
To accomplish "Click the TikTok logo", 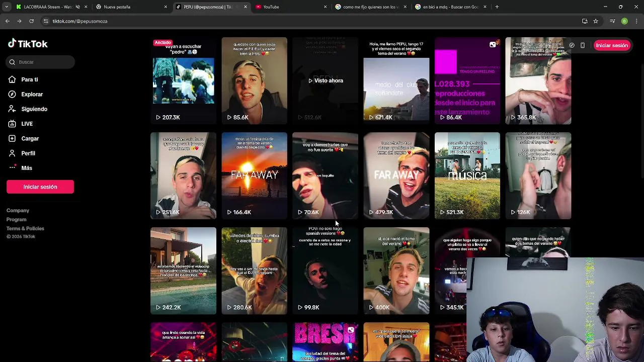I will (28, 44).
